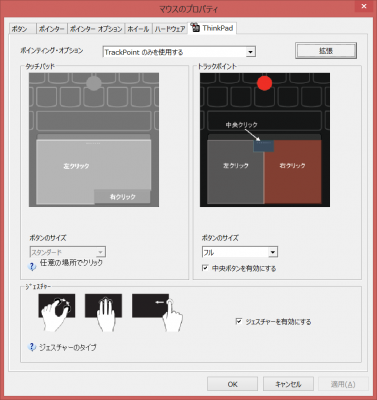Viewport: 377px width, 400px height.
Task: Close the マウスのプロパティ window
Action: tap(364, 6)
